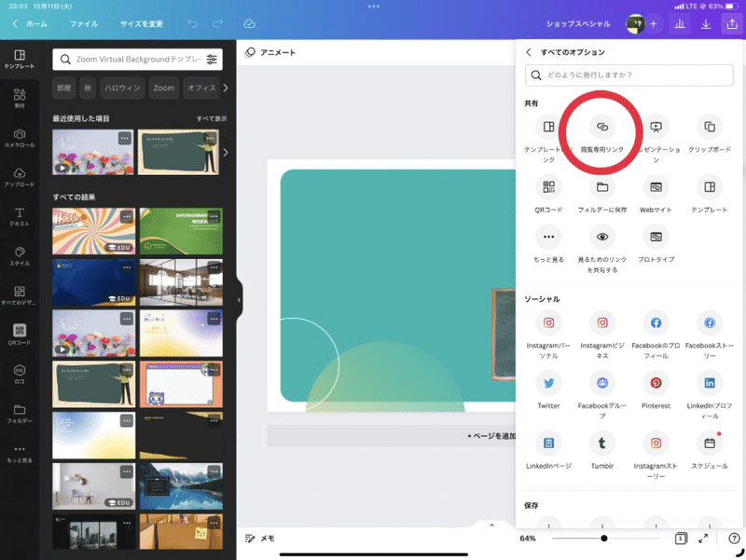
Task: Expand もっと見る in the share panel
Action: pos(548,245)
